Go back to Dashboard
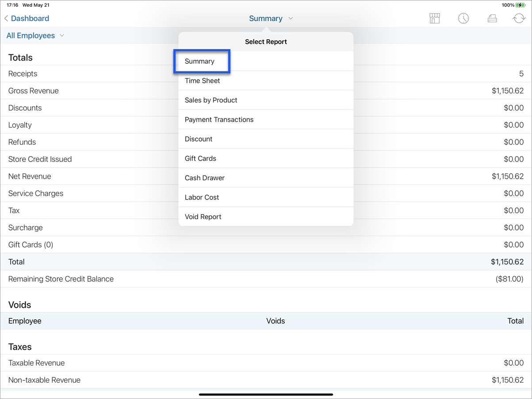 click(x=30, y=19)
